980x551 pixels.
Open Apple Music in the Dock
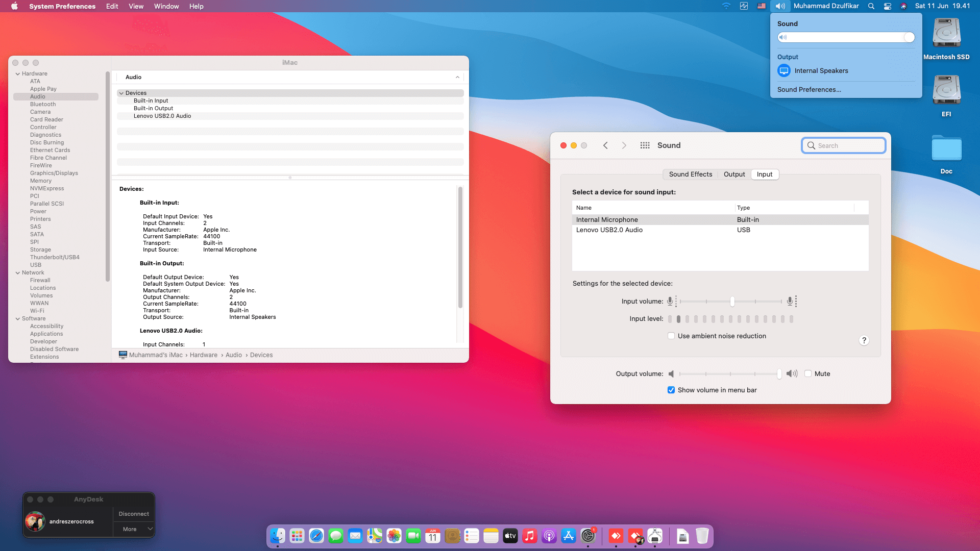click(530, 536)
